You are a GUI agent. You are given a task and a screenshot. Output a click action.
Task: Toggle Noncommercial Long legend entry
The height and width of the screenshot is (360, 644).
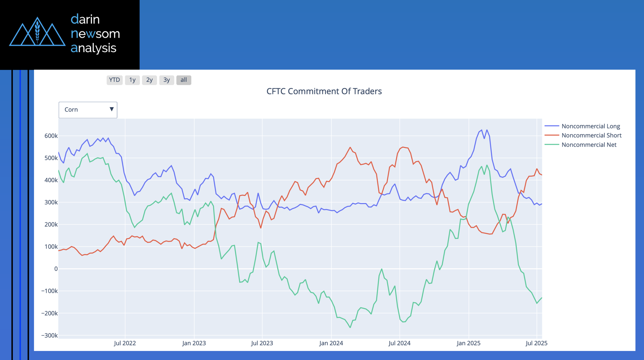pos(591,126)
